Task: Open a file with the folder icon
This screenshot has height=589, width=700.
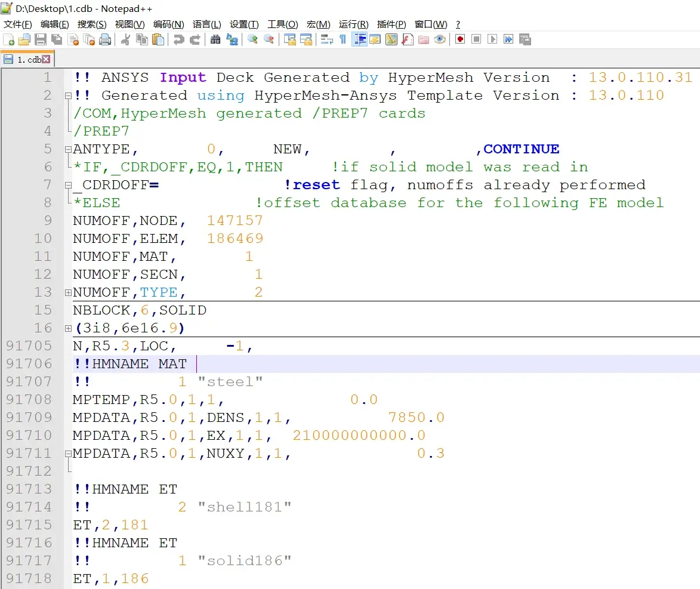Action: pyautogui.click(x=24, y=40)
